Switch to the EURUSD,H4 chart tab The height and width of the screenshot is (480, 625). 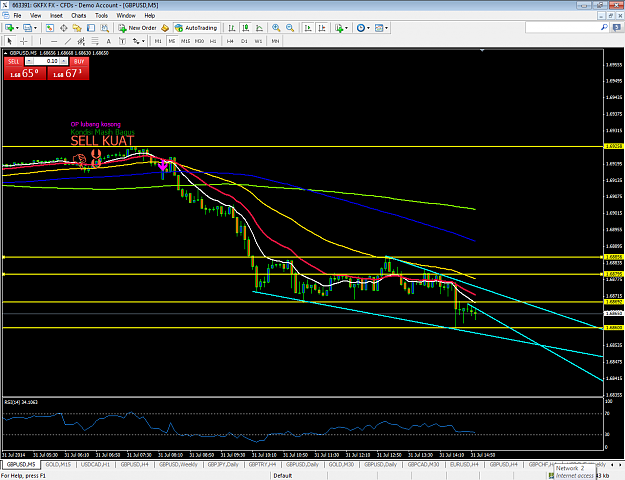[x=464, y=464]
